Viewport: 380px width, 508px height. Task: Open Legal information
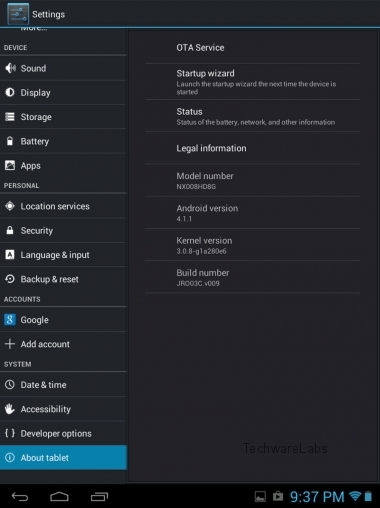(x=252, y=148)
